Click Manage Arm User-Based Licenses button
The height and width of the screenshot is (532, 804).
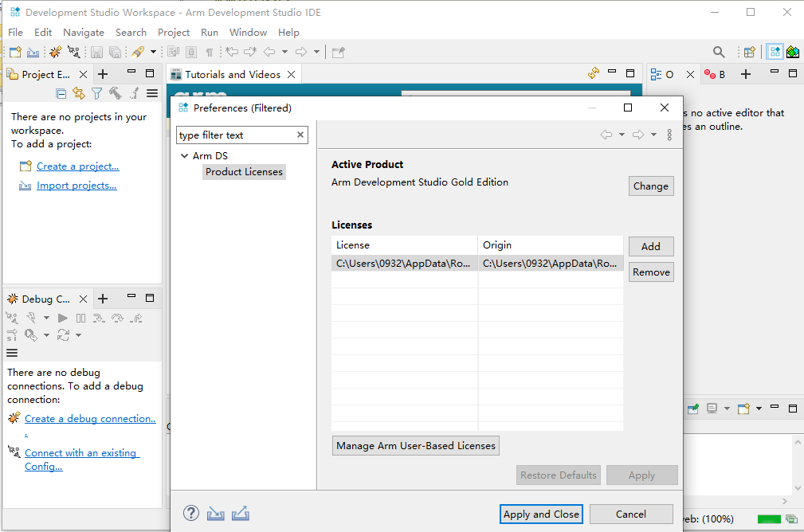click(415, 446)
